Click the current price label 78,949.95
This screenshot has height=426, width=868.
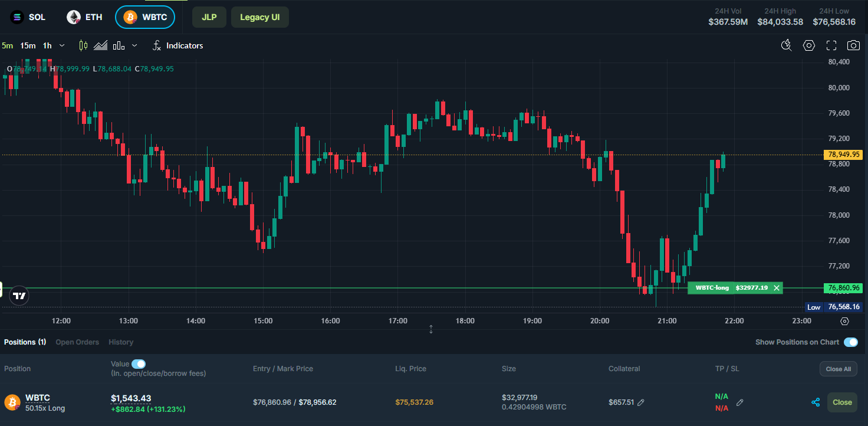click(x=844, y=155)
